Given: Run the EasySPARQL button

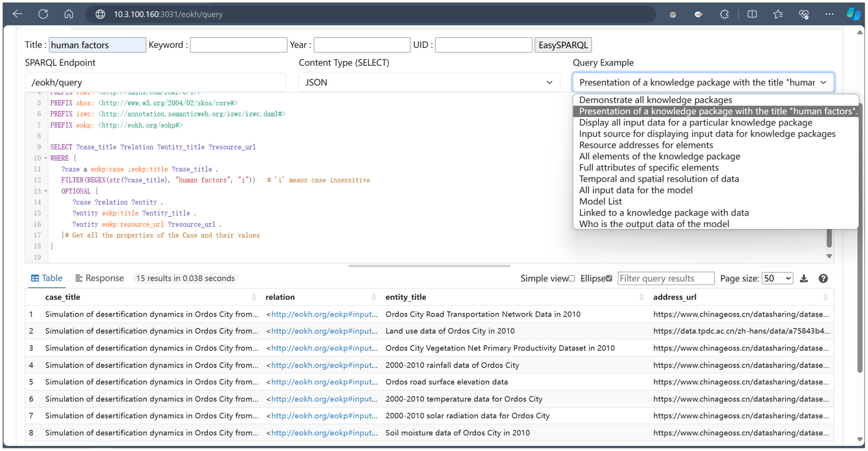Looking at the screenshot, I should coord(563,45).
